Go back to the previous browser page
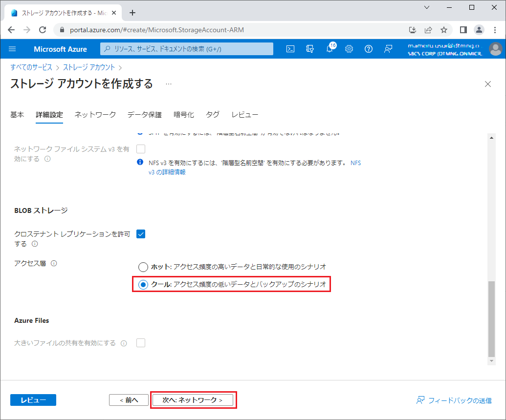Viewport: 506px width, 420px height. tap(11, 30)
